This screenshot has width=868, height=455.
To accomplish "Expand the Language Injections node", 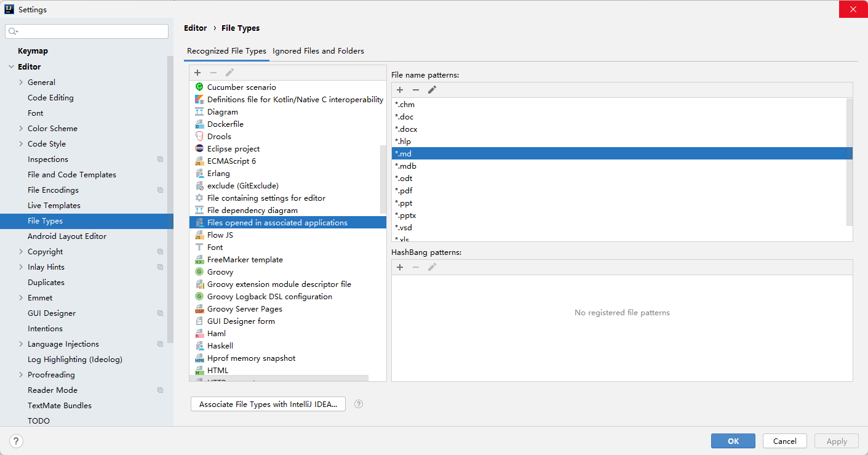I will point(21,344).
